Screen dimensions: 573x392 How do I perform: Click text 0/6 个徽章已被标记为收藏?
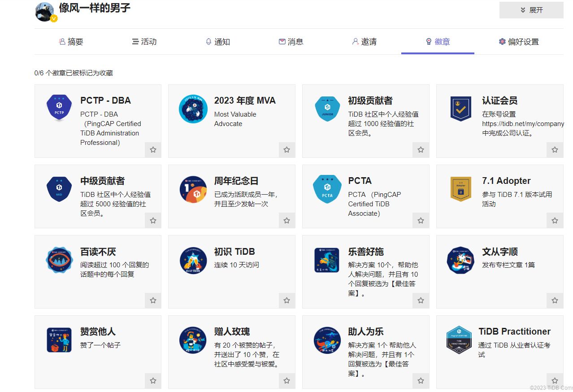[x=74, y=73]
